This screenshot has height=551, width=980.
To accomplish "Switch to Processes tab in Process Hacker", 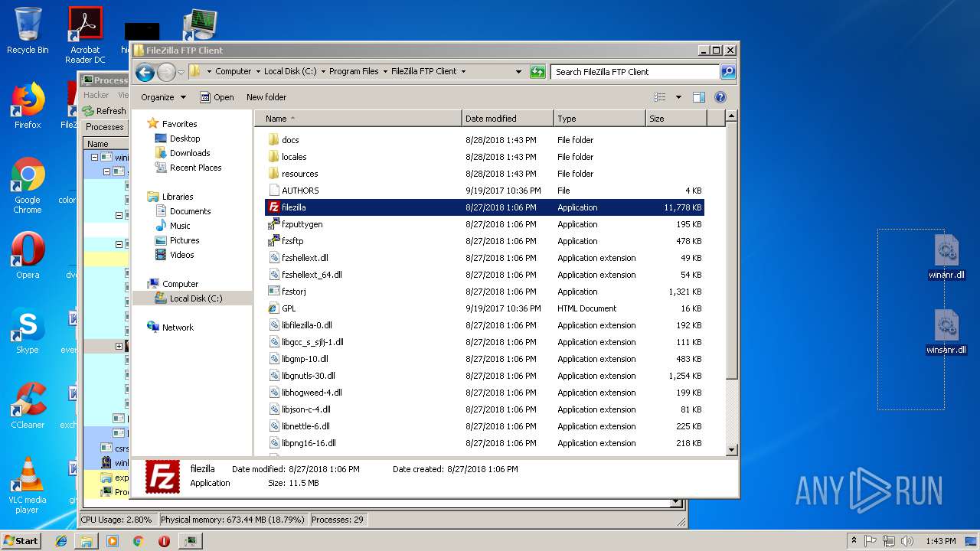I will click(x=105, y=127).
